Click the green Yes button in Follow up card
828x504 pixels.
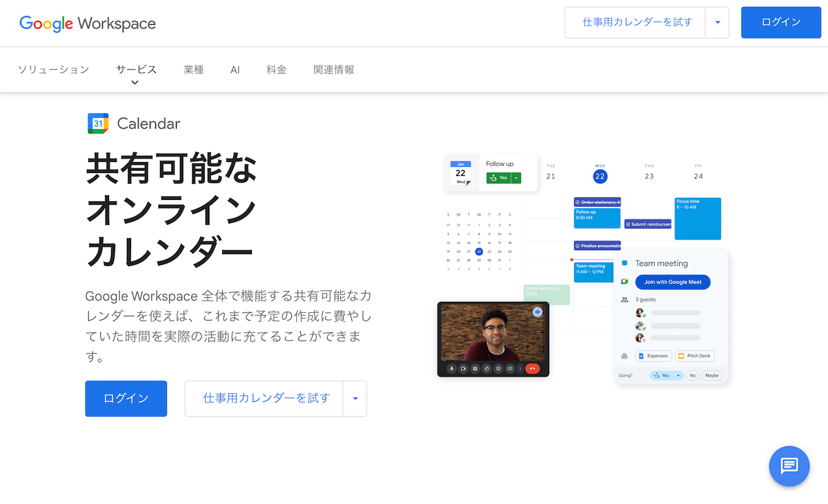(x=499, y=178)
